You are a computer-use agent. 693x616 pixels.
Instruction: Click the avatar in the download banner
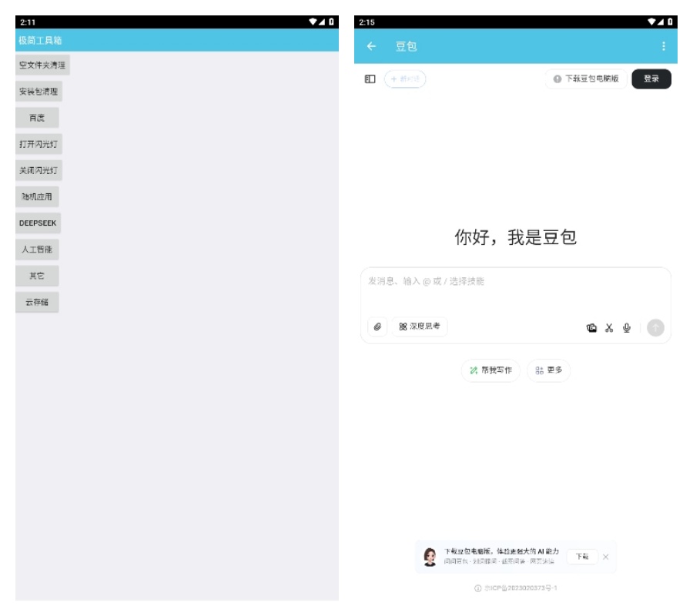pyautogui.click(x=430, y=557)
